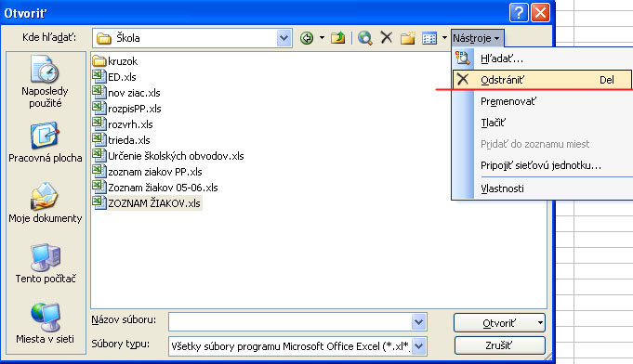
Task: Expand the Názov súboru dropdown arrow
Action: coord(419,321)
